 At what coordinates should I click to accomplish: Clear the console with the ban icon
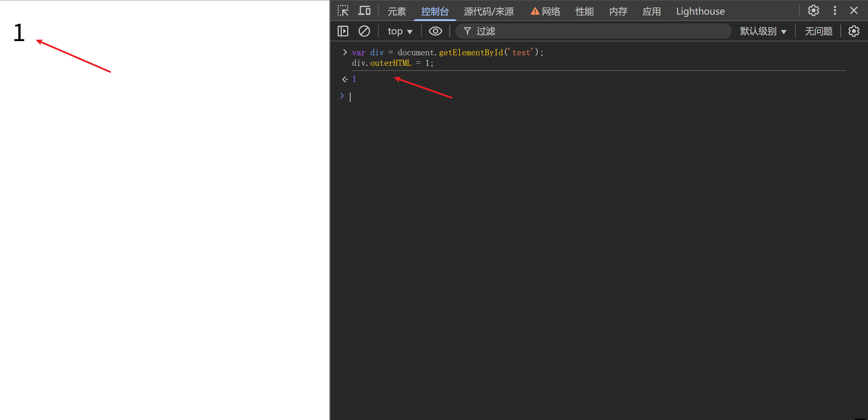click(x=364, y=31)
